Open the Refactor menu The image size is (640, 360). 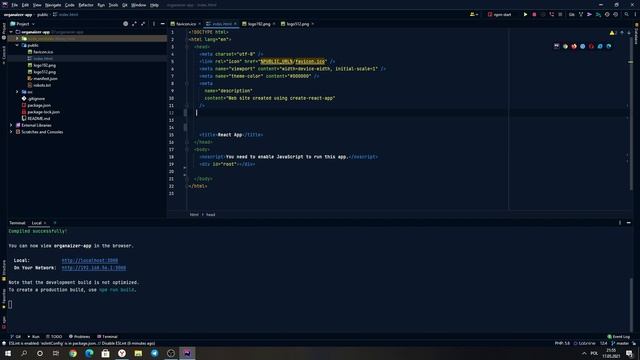(86, 5)
